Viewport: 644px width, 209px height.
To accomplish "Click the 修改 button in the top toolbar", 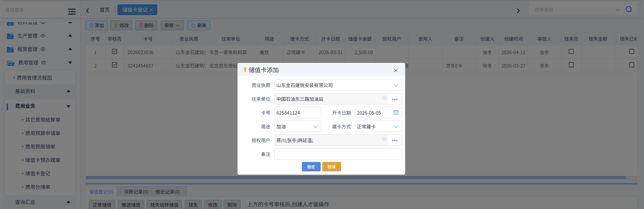I will (121, 26).
